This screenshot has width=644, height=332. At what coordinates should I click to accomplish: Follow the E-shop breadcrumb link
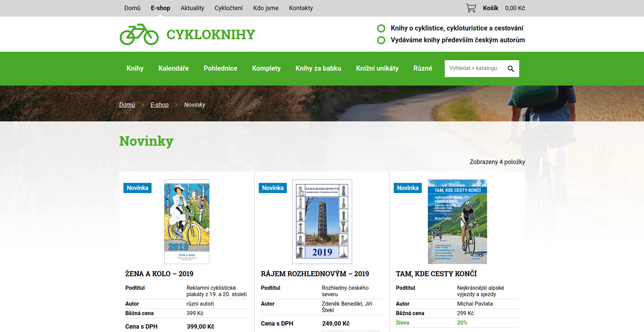point(159,105)
